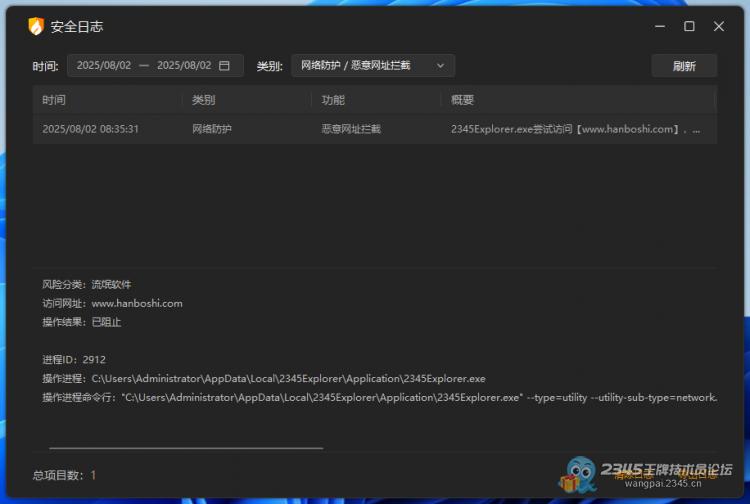Expand the 类别 dropdown chevron
Screen dimensions: 750x504
[441, 66]
